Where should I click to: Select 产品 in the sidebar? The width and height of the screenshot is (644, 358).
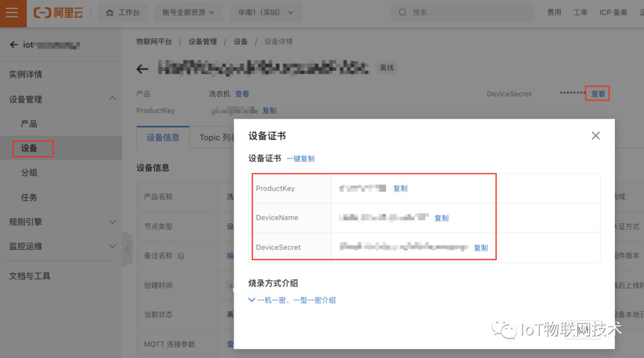click(29, 124)
